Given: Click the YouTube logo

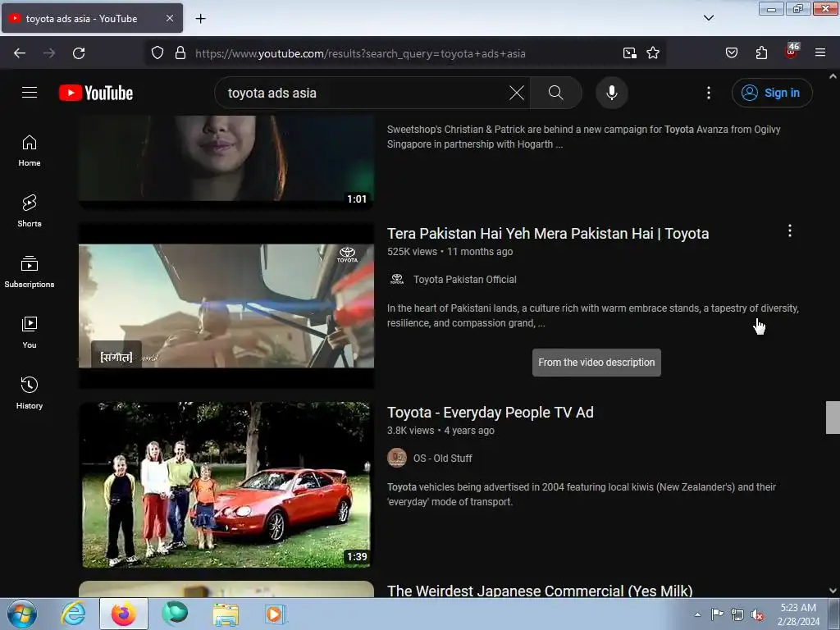Looking at the screenshot, I should (96, 93).
